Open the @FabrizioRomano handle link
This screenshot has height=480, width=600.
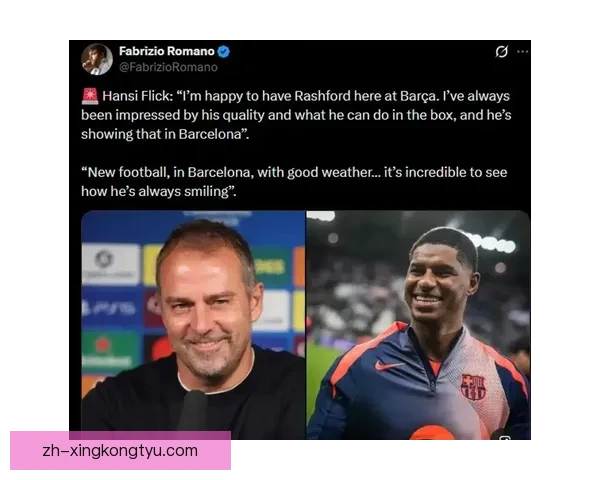[168, 67]
